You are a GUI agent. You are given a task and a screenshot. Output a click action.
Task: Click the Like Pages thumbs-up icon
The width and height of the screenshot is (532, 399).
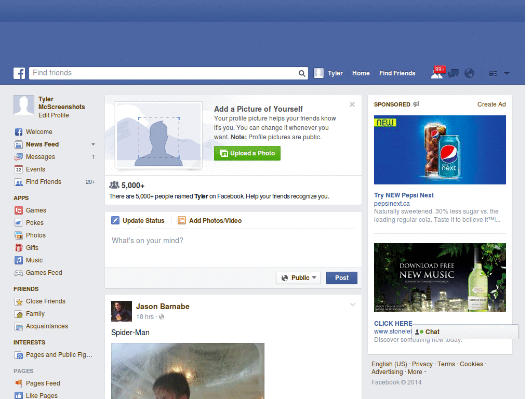19,395
